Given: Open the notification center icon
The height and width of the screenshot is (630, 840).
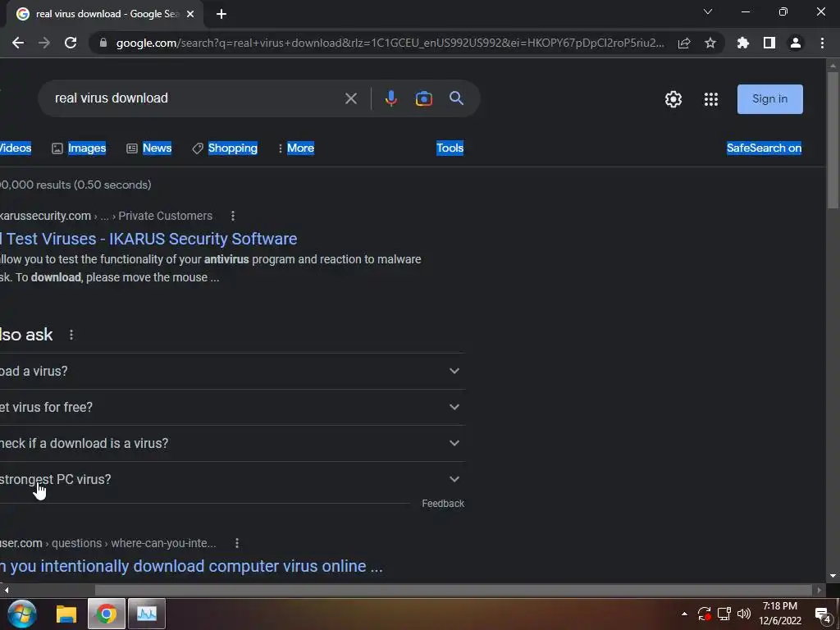Looking at the screenshot, I should (824, 615).
